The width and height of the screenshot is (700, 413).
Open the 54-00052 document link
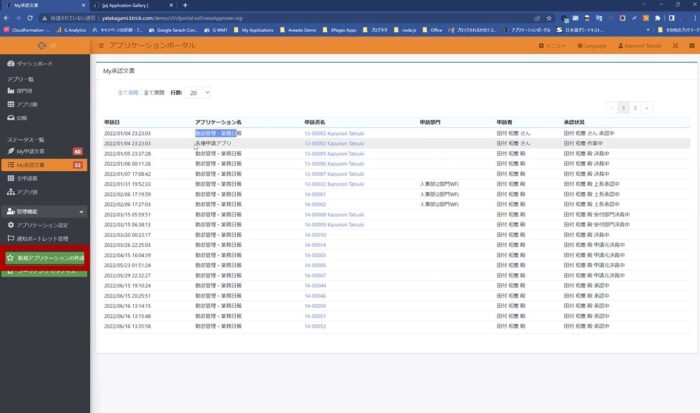point(315,326)
